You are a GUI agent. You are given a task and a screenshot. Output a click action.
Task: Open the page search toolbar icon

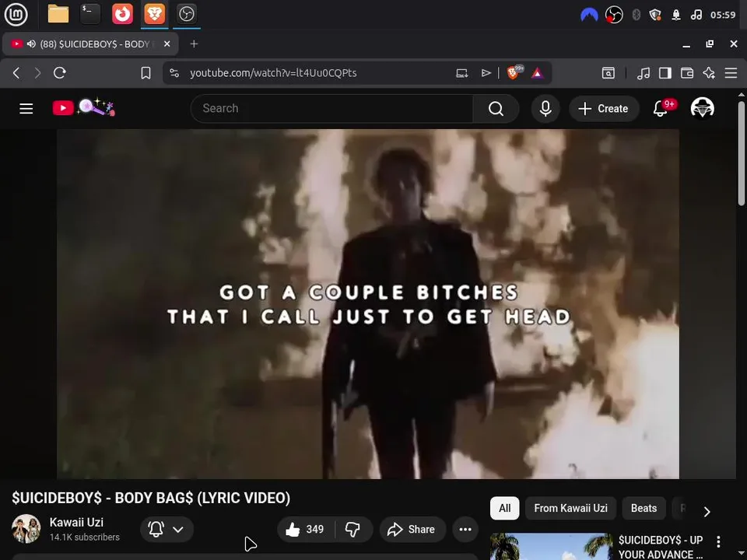coord(608,73)
